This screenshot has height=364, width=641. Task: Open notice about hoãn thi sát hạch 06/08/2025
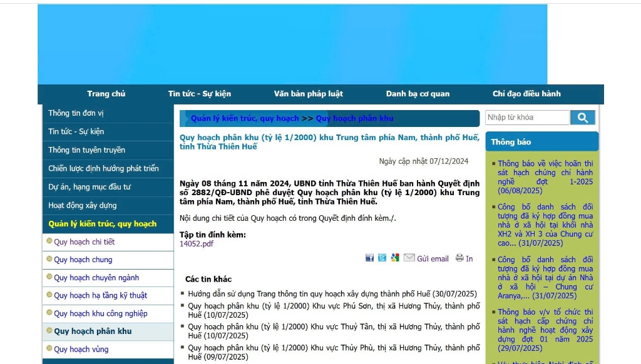point(545,177)
